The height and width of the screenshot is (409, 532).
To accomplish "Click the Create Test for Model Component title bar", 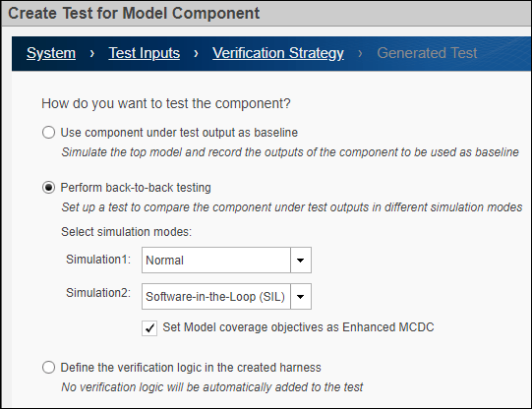I will [266, 14].
